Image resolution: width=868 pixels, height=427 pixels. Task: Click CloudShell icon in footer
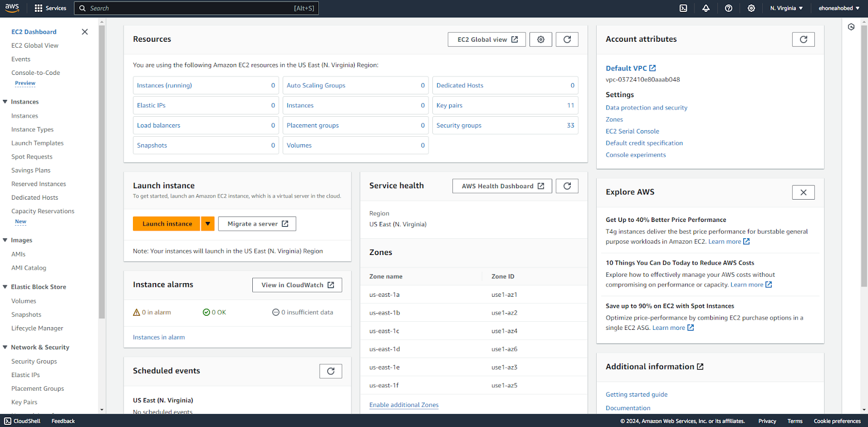[x=8, y=421]
